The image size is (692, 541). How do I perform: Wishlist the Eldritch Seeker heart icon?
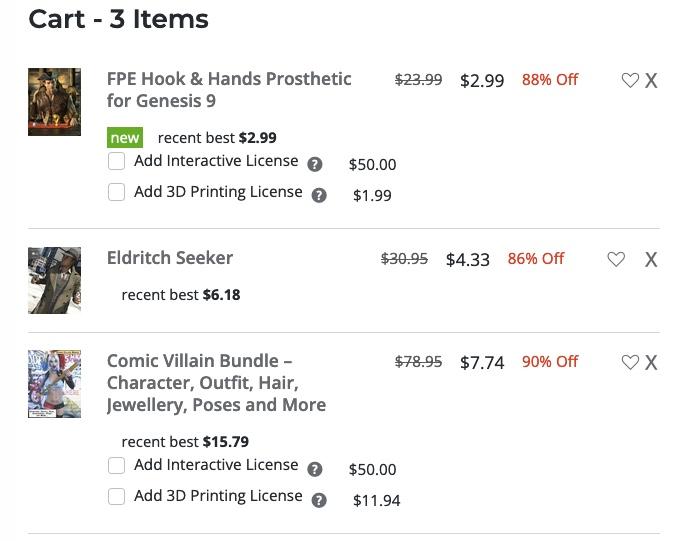tap(616, 260)
